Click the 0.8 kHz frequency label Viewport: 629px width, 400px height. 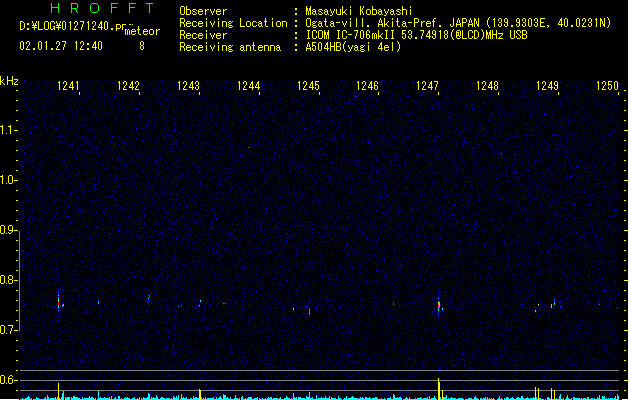[8, 280]
